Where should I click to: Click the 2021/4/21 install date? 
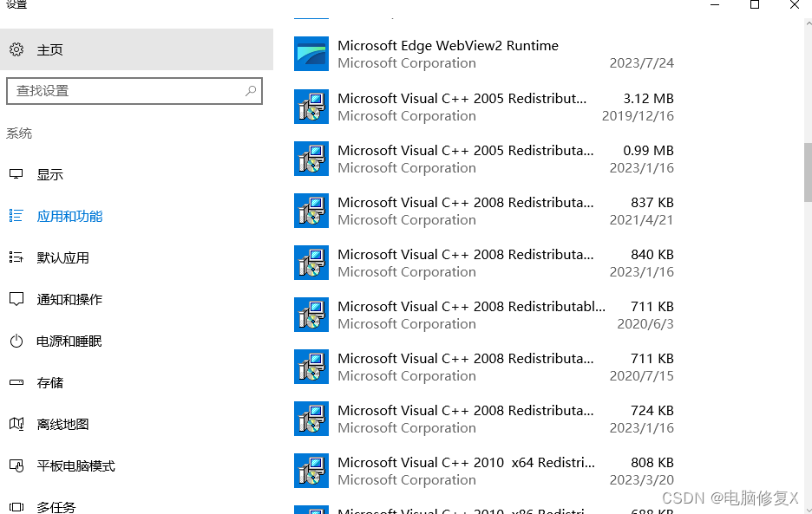[x=642, y=220]
